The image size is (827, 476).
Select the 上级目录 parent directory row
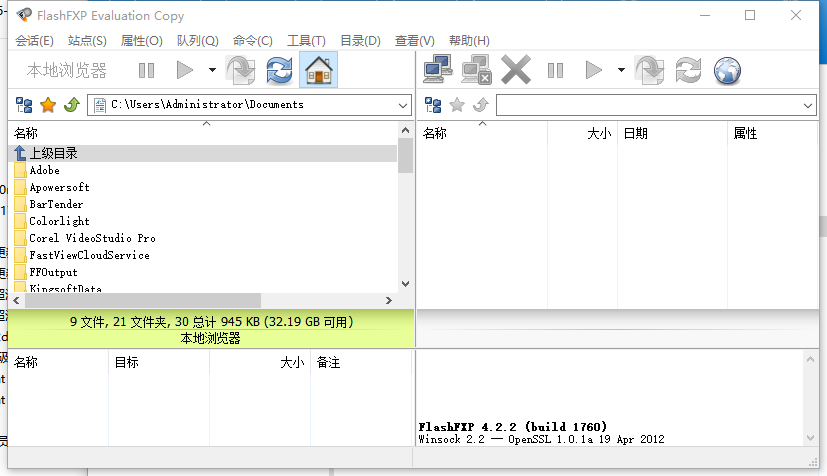click(205, 153)
